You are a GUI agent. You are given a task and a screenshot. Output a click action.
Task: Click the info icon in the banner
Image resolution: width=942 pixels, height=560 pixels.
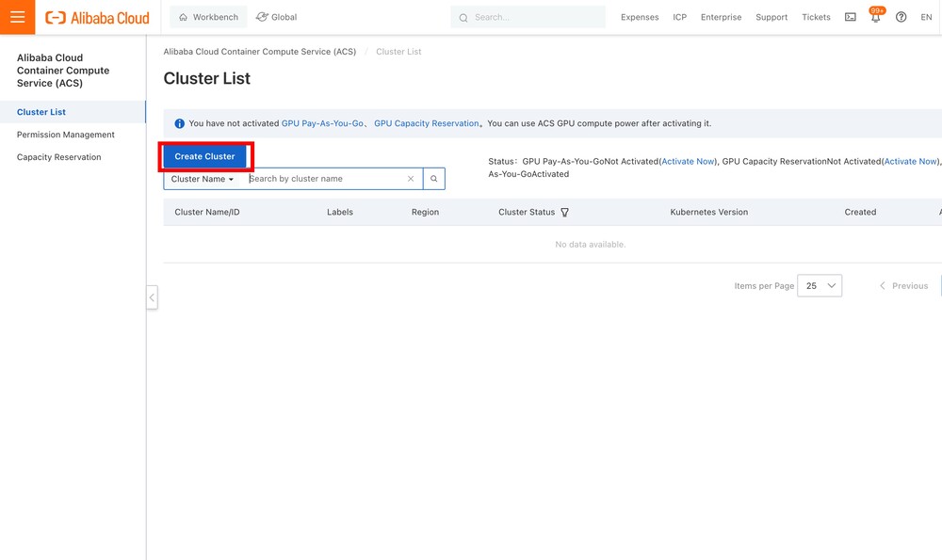coord(179,123)
